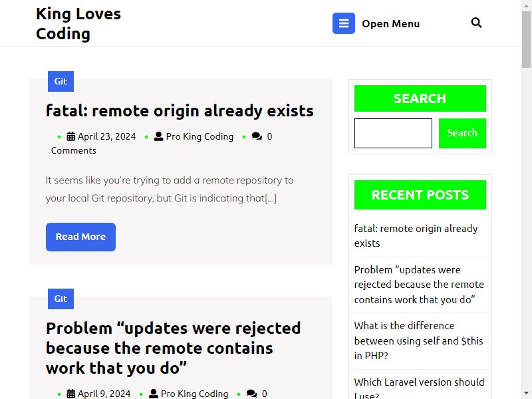Viewport: 532px width, 399px height.
Task: Open first post's Pro King Coding author link
Action: [199, 136]
